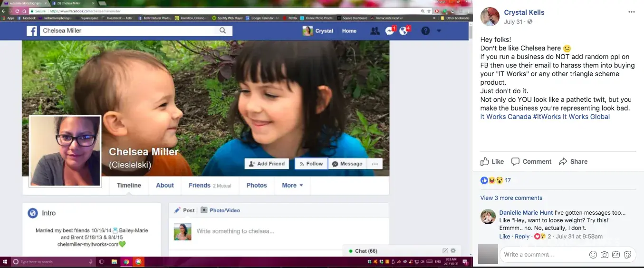Toggle Follow on Chelsea Miller's profile
The width and height of the screenshot is (644, 268).
point(311,164)
